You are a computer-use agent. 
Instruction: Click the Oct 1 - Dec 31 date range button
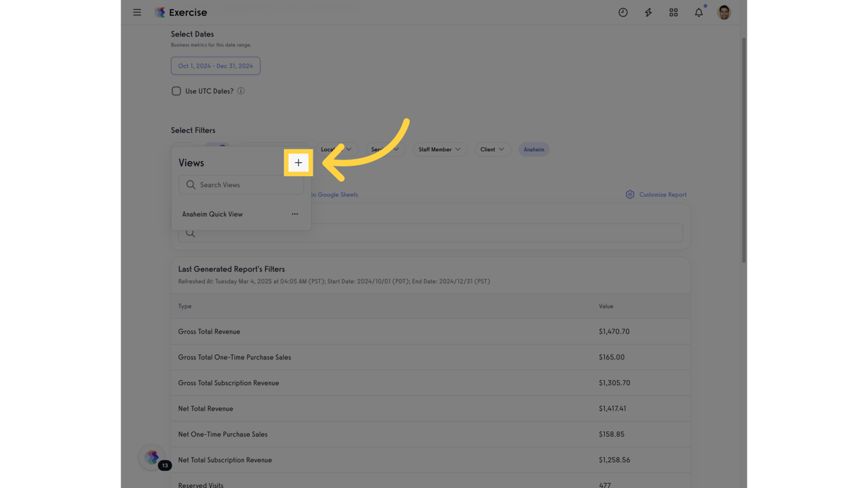click(215, 65)
